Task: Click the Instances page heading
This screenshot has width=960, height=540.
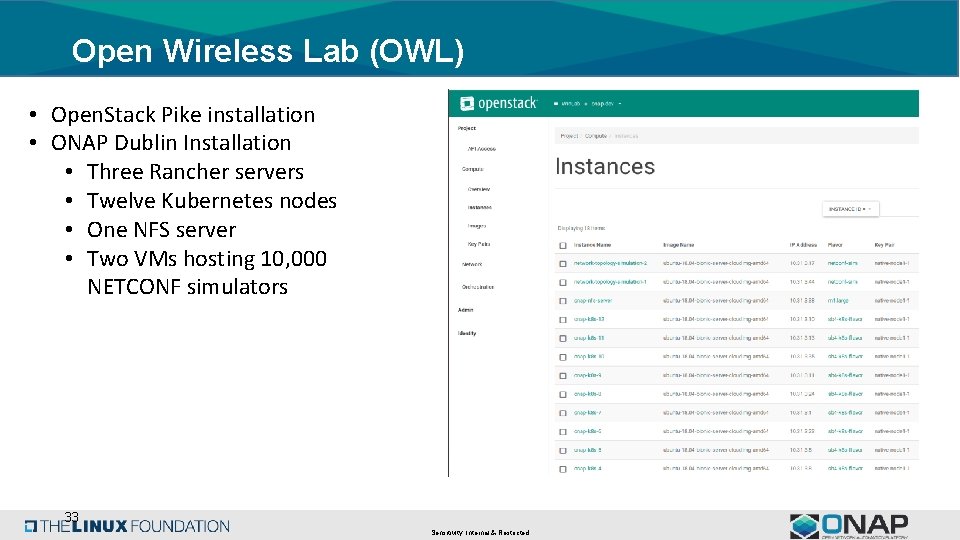Action: point(605,167)
